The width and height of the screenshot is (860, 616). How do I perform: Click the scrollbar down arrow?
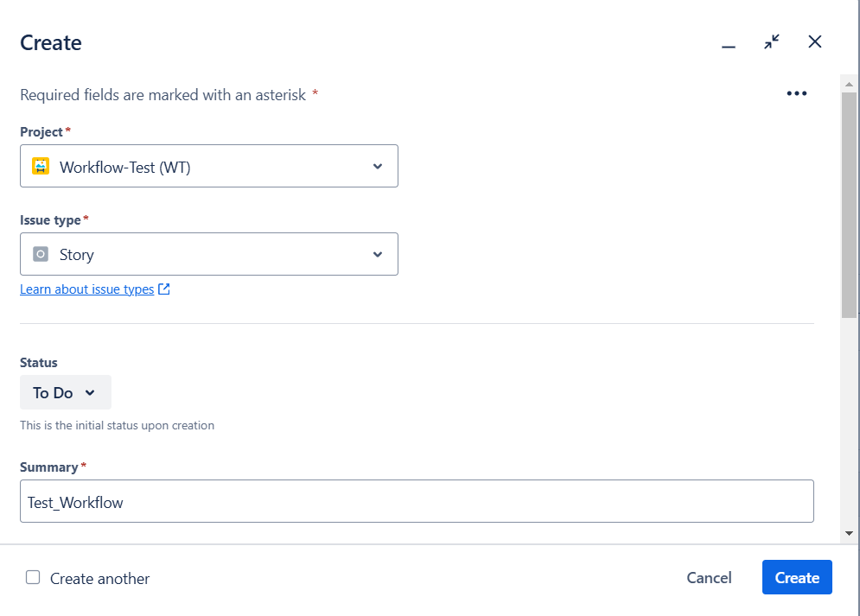click(x=849, y=534)
